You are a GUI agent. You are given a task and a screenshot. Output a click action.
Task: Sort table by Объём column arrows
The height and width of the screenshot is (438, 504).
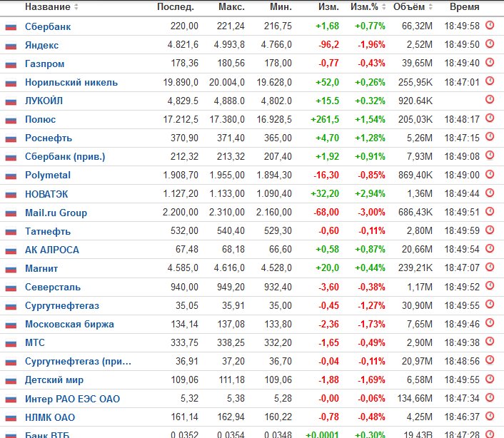430,6
